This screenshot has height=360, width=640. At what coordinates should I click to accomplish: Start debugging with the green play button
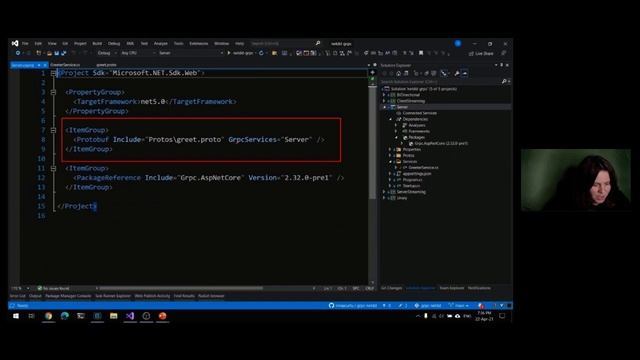[x=229, y=53]
